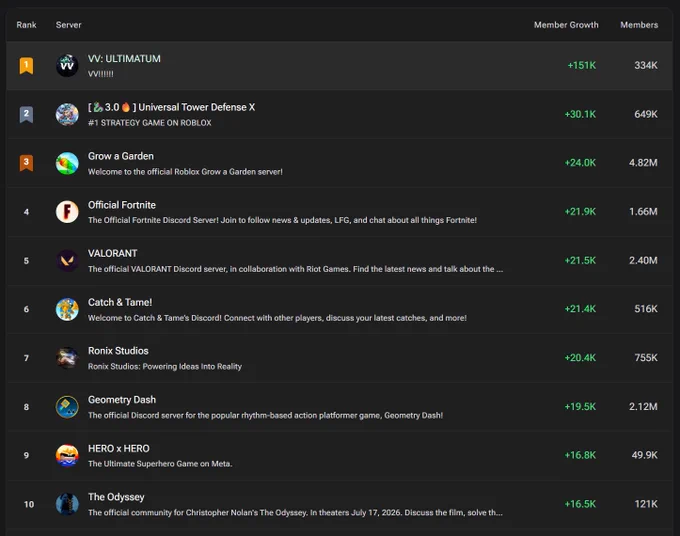
Task: Click the 121K members count
Action: click(646, 504)
